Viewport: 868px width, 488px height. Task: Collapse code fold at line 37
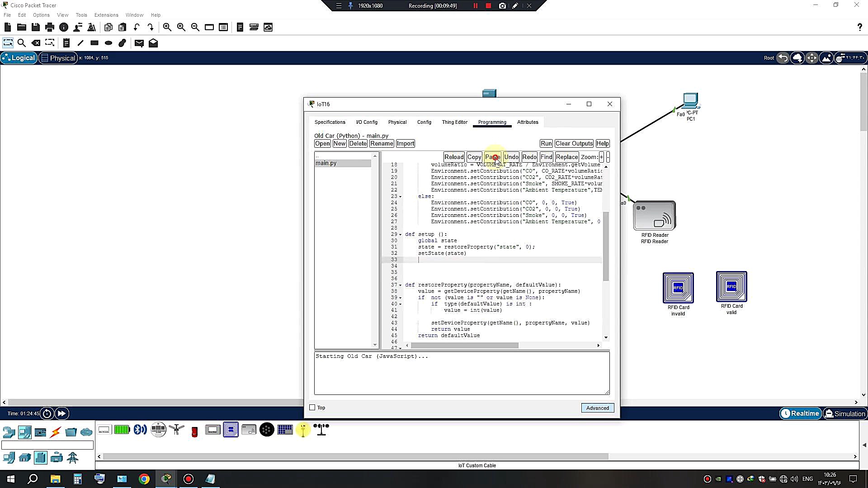click(x=400, y=285)
